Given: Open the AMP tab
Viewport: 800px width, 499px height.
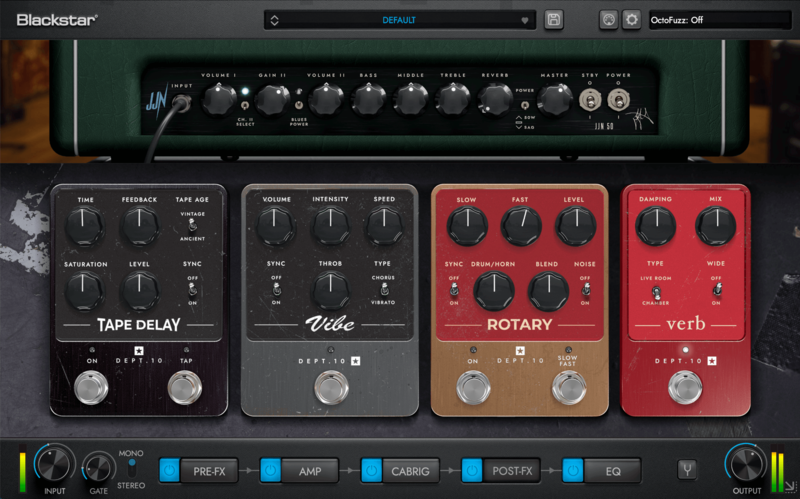Looking at the screenshot, I should tap(310, 471).
